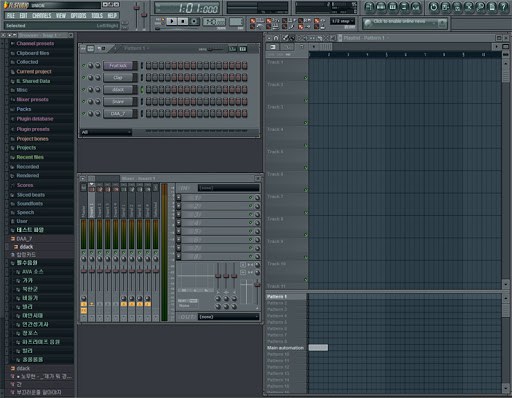
Task: Open the HELP menu
Action: pyautogui.click(x=112, y=16)
